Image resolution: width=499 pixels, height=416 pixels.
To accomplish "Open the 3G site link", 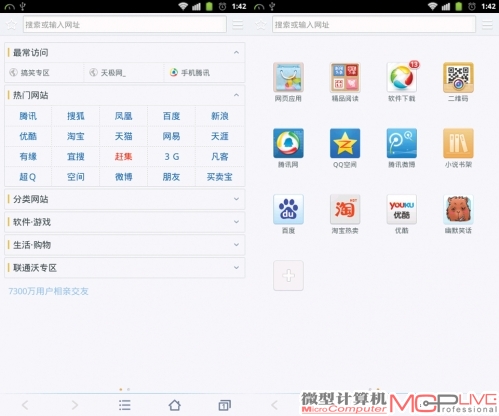I will point(172,157).
